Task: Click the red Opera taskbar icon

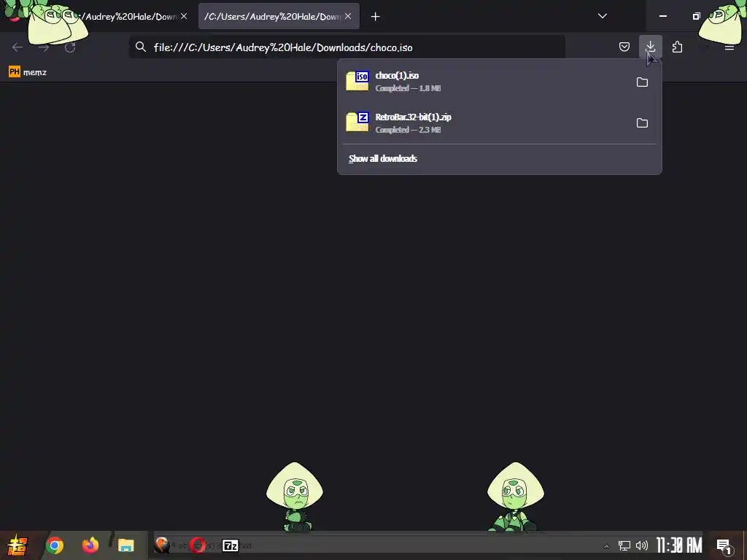Action: coord(197,545)
